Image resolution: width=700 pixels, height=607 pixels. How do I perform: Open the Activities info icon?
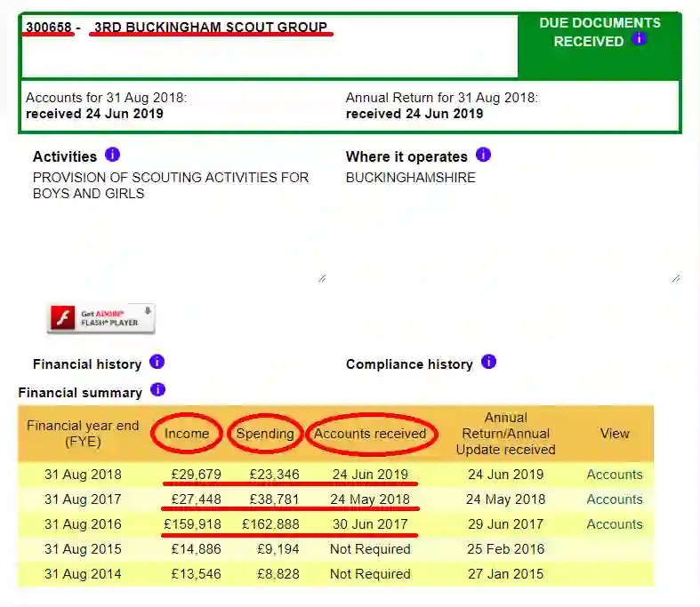(x=112, y=156)
